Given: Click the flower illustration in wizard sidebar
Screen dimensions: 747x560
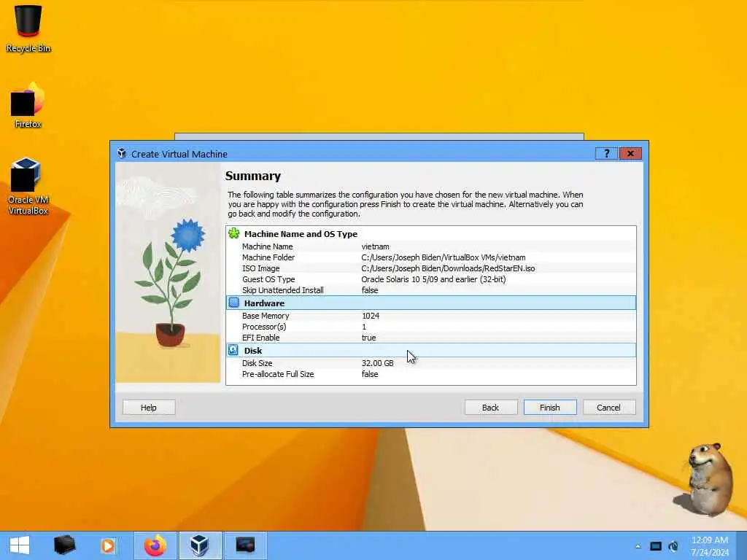Looking at the screenshot, I should point(169,273).
